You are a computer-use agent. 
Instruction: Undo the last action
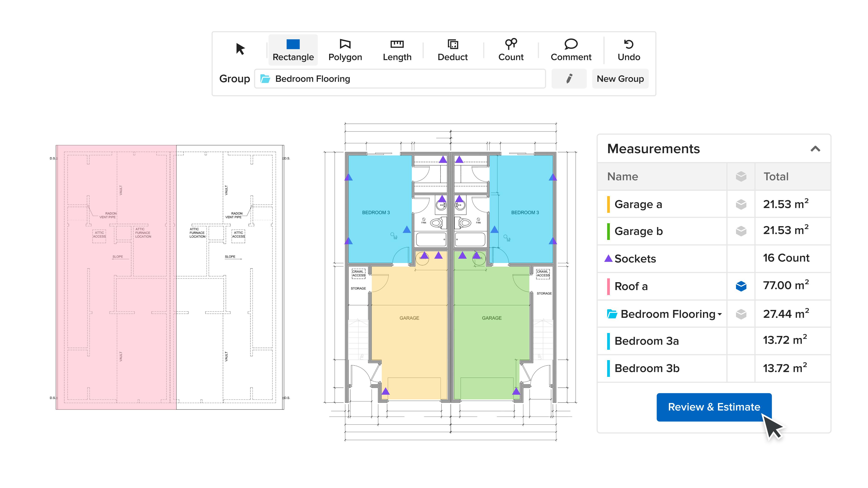coord(629,50)
